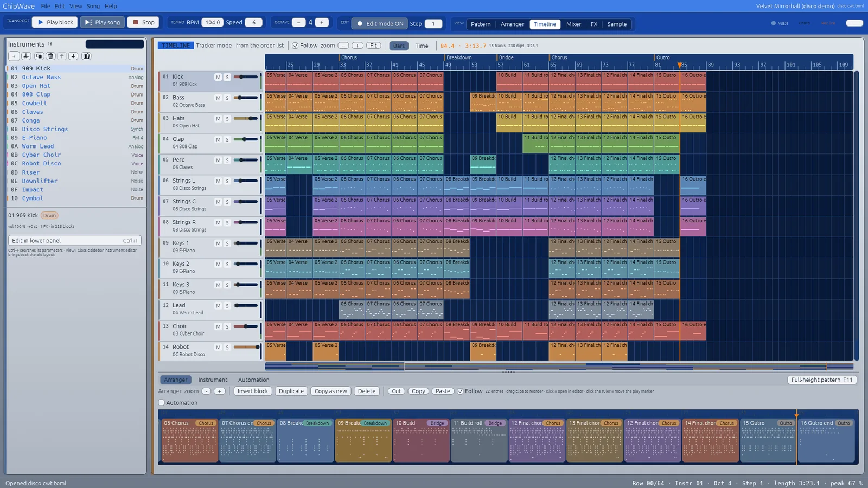The image size is (868, 488).
Task: Click Copy as new button
Action: pyautogui.click(x=331, y=391)
